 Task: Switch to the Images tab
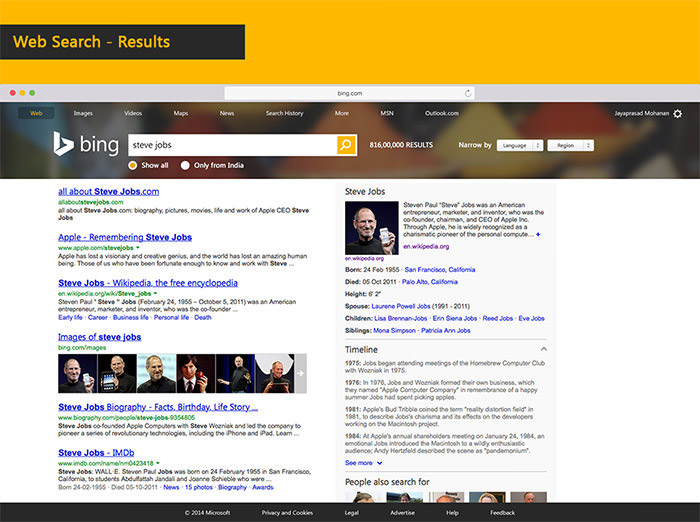pyautogui.click(x=83, y=113)
